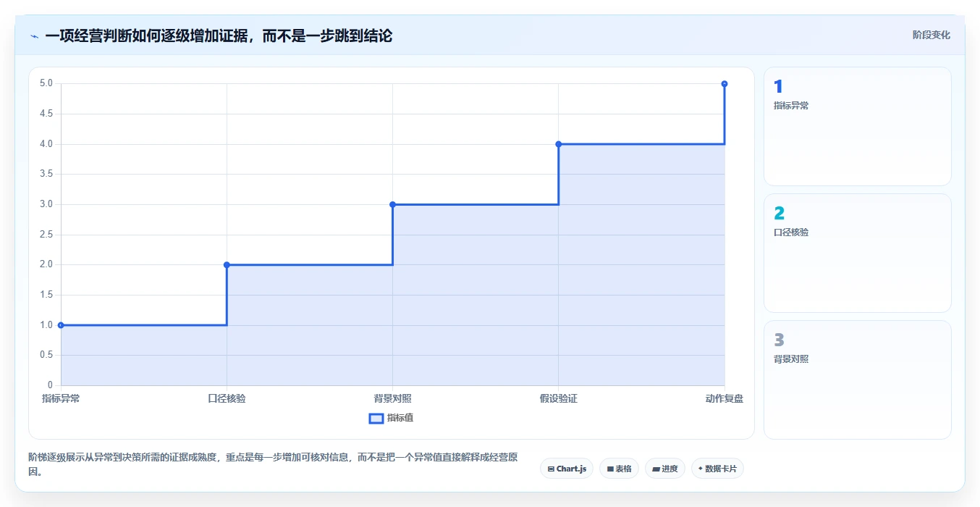The height and width of the screenshot is (507, 980).
Task: Click x-axis label 背景对照
Action: point(392,398)
